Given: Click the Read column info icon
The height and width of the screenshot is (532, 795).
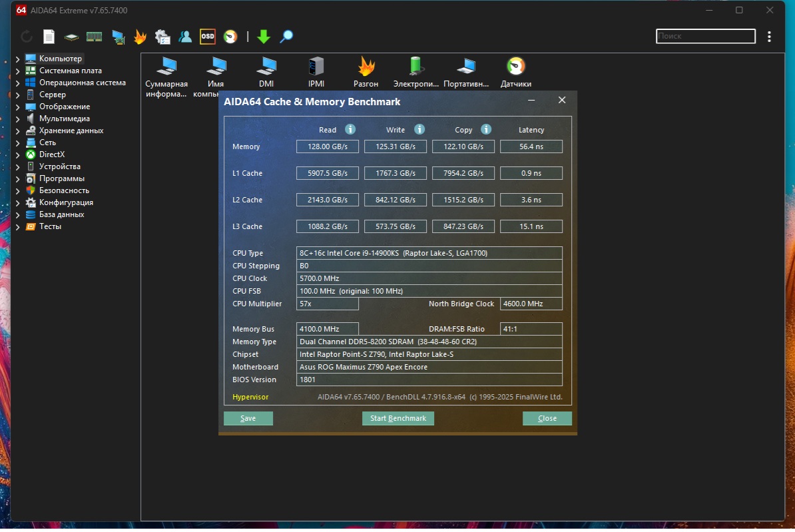Looking at the screenshot, I should coord(350,129).
